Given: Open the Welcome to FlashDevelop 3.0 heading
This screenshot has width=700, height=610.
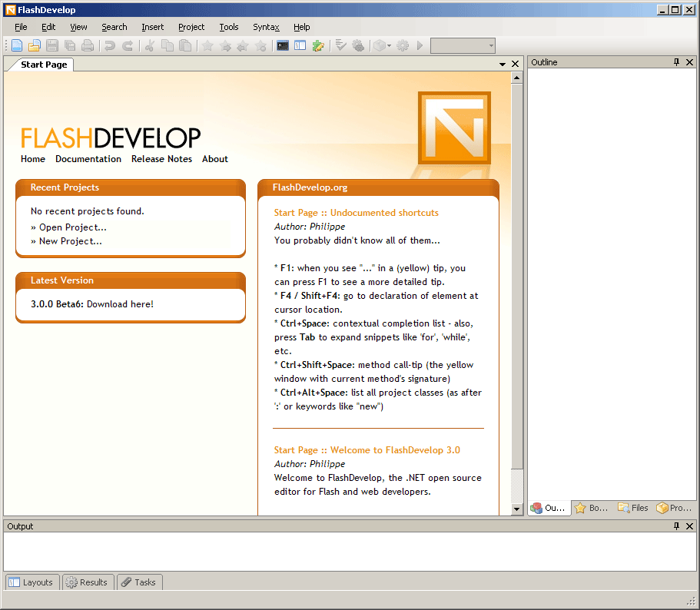Looking at the screenshot, I should tap(367, 450).
